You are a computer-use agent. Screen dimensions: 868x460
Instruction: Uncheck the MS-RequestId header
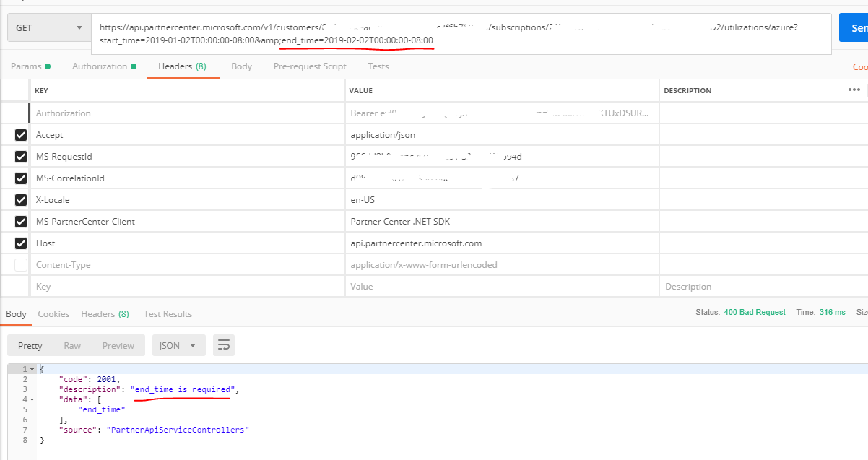pyautogui.click(x=19, y=156)
